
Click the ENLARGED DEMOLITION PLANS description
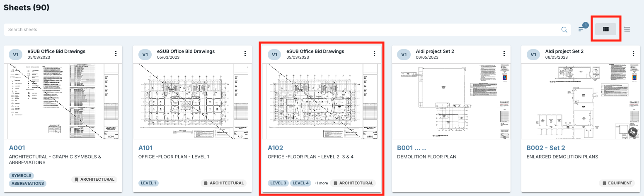point(562,157)
